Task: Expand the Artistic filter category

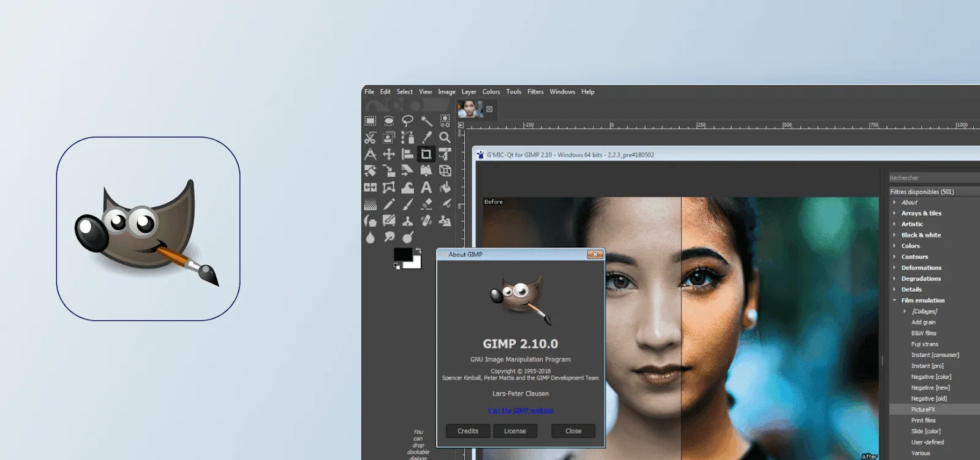Action: point(894,224)
